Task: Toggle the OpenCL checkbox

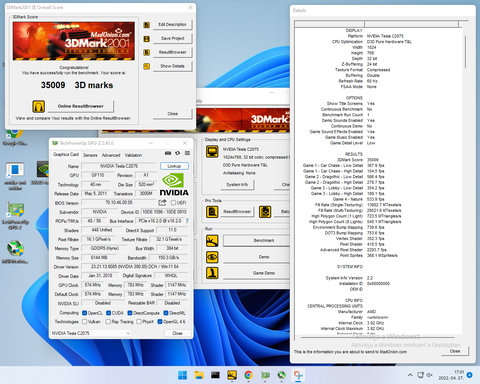Action: click(x=85, y=313)
